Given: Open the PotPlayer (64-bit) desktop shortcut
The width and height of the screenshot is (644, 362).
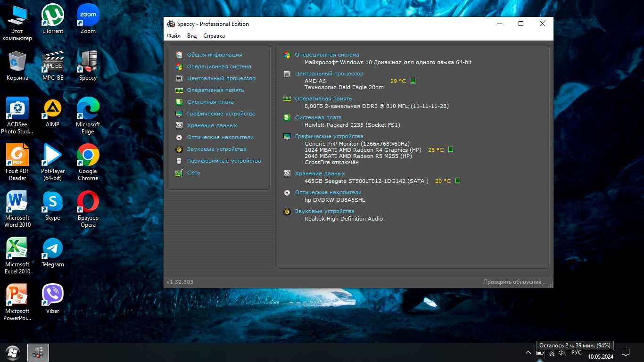Looking at the screenshot, I should click(53, 162).
